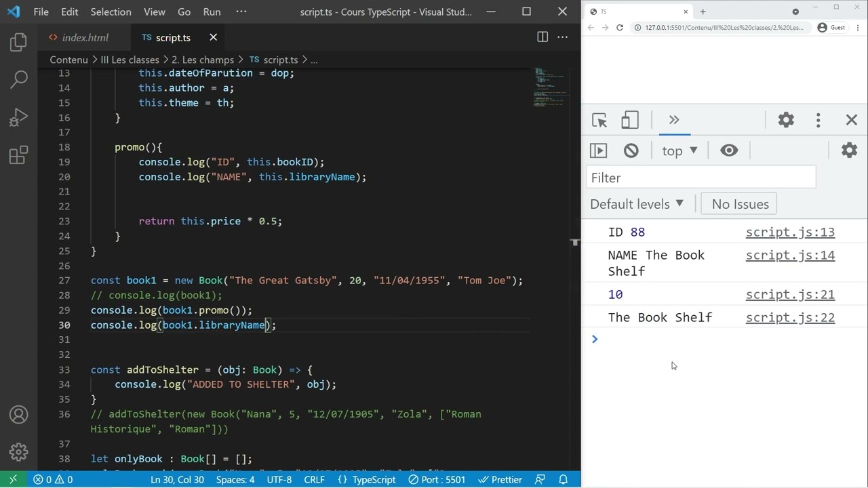868x488 pixels.
Task: Click the No Issues button
Action: click(x=740, y=204)
